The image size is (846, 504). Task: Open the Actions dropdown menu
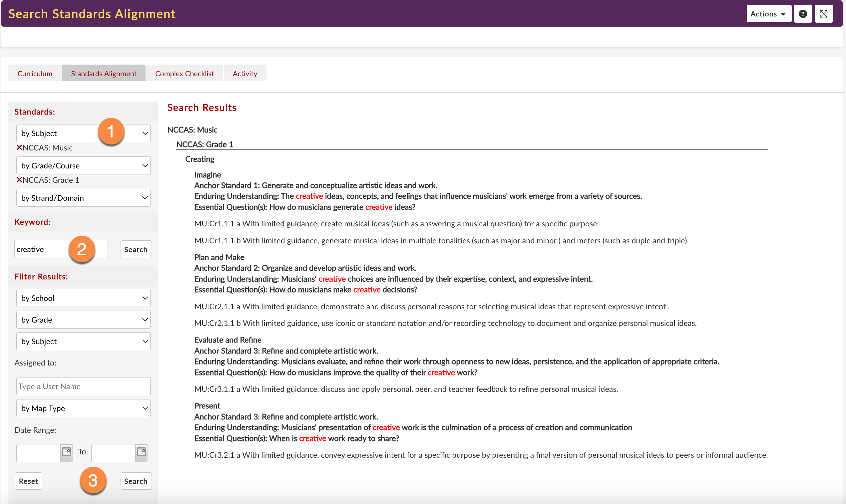click(x=768, y=14)
